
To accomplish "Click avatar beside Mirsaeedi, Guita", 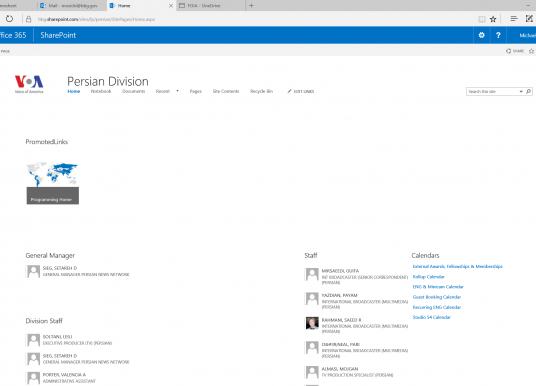I will [x=312, y=274].
